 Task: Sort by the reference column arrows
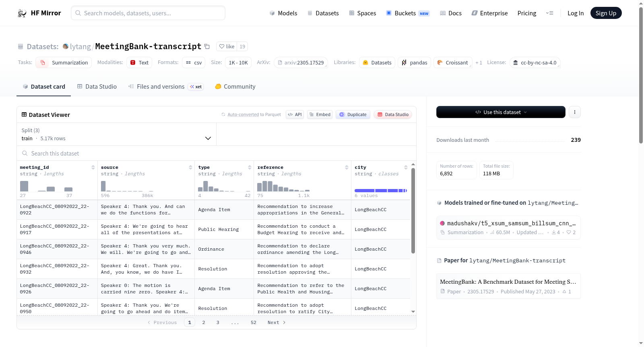point(347,167)
